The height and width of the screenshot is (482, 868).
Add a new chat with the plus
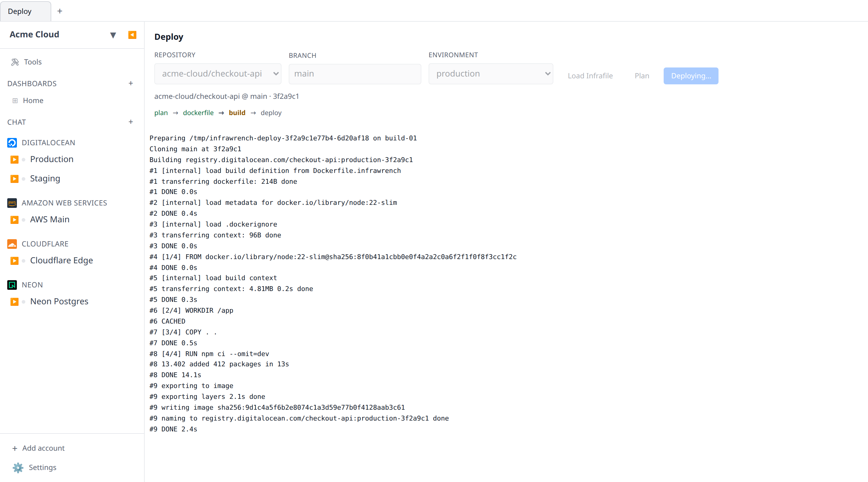coord(131,122)
